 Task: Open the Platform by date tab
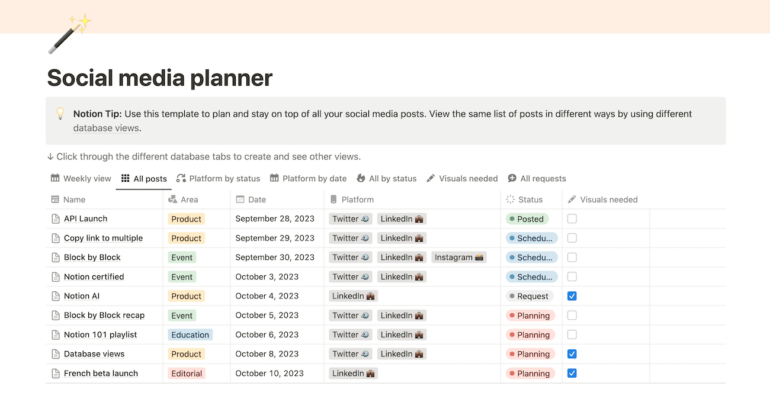(x=308, y=178)
